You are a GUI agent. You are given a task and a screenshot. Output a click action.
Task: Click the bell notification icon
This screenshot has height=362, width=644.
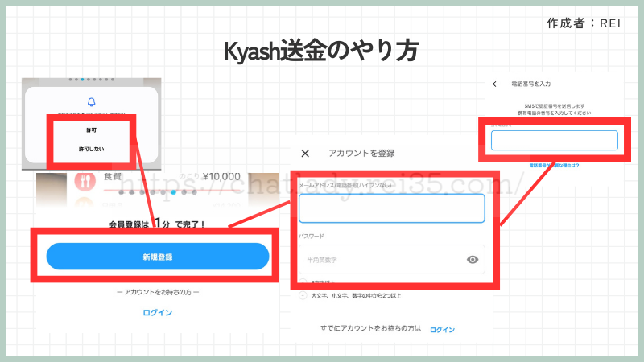tap(92, 101)
